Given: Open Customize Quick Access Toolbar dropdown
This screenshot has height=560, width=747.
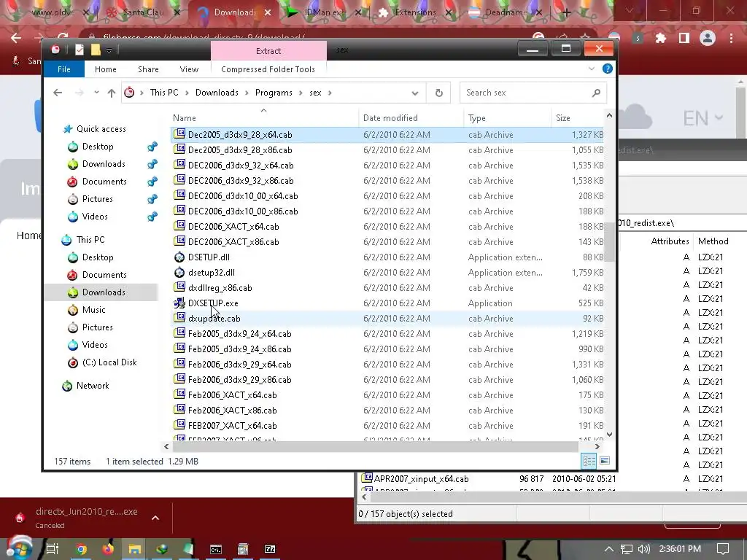Looking at the screenshot, I should point(109,50).
